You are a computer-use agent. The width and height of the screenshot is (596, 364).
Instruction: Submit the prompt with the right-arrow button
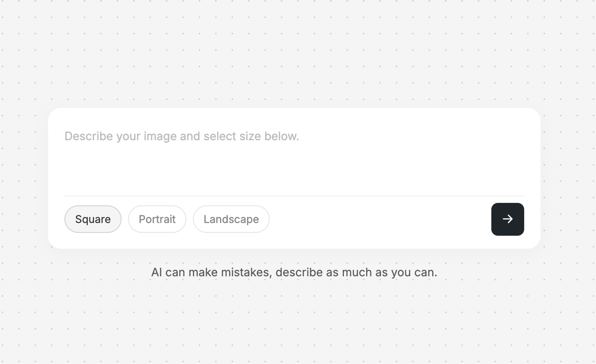point(507,219)
